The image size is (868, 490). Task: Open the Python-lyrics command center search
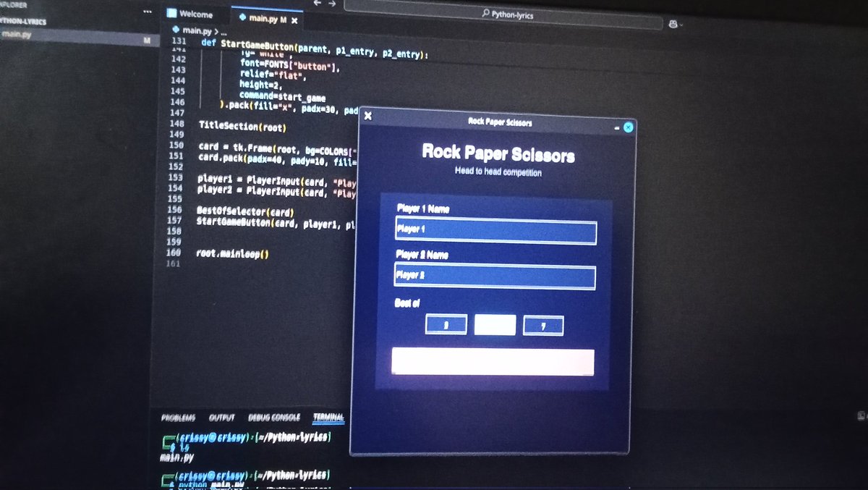pyautogui.click(x=503, y=14)
